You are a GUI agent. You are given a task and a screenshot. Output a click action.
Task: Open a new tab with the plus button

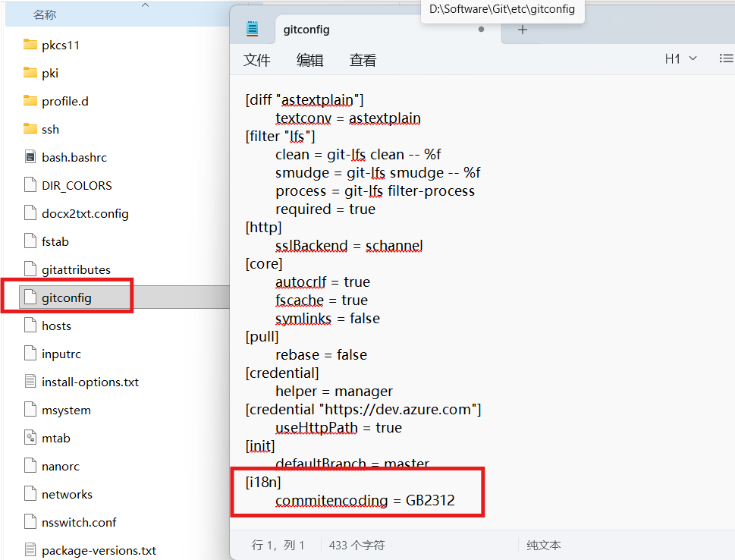[x=520, y=28]
